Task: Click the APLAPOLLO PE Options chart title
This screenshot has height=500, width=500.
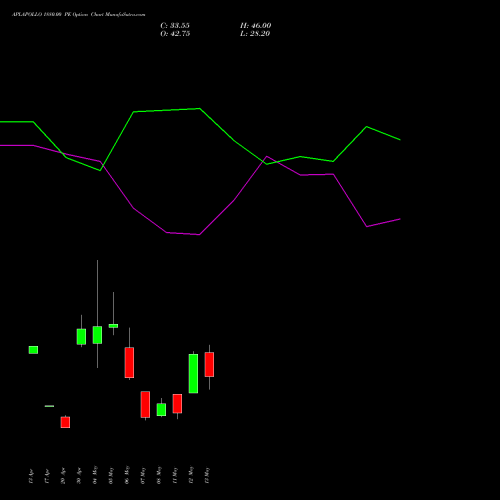Action: pyautogui.click(x=79, y=15)
